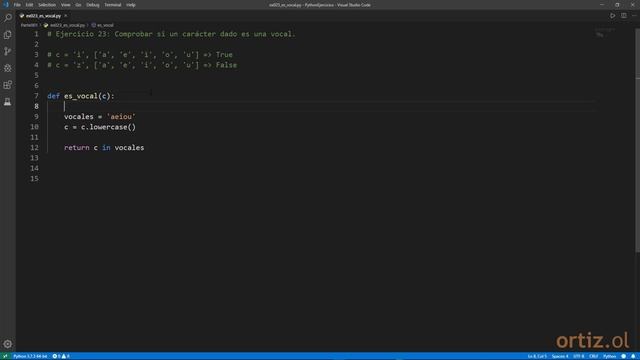Place cursor on 'def es_vocal(c):' line
Viewport: 640px width, 360px height.
coord(81,96)
